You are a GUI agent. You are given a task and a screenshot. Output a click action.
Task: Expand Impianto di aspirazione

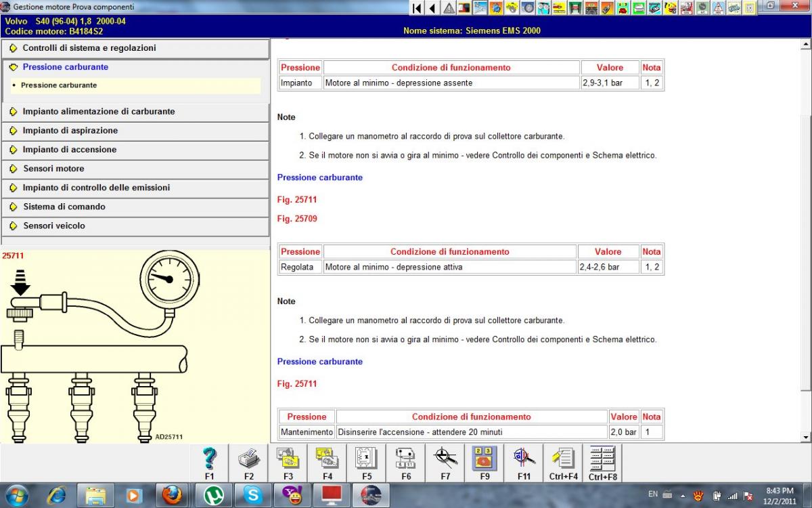[x=135, y=131]
